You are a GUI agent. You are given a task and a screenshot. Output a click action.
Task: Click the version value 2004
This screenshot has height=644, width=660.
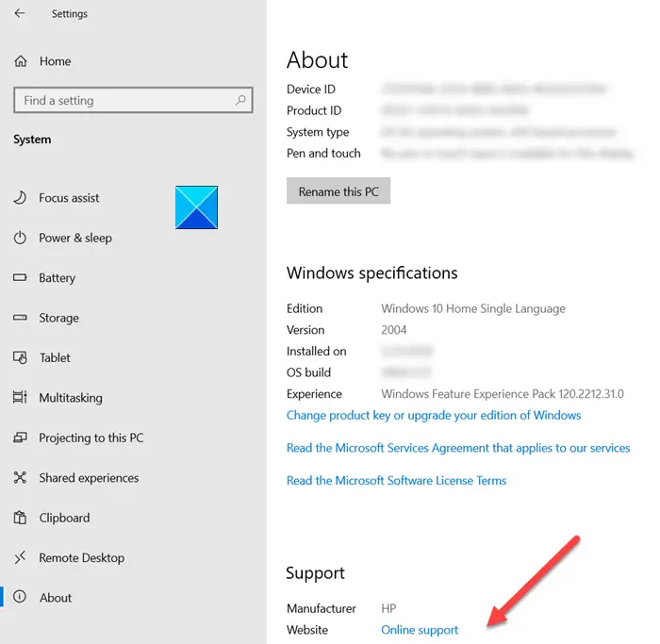393,330
